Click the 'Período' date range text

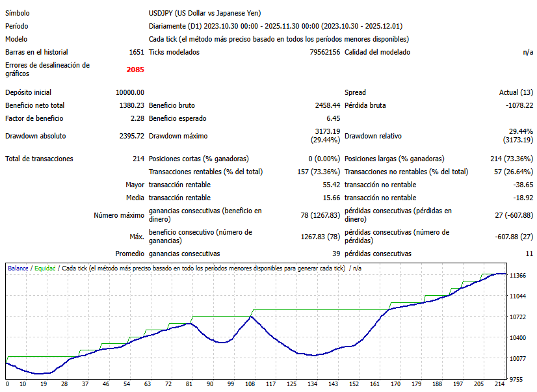point(275,26)
